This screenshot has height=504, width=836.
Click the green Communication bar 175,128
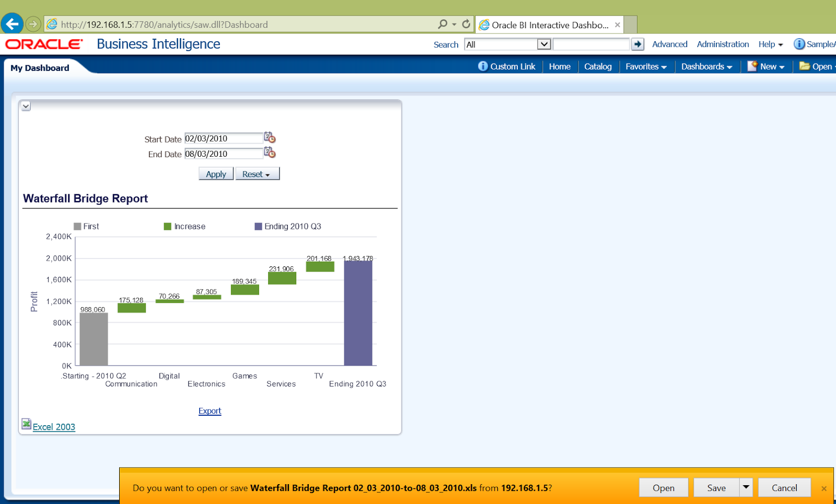coord(132,308)
